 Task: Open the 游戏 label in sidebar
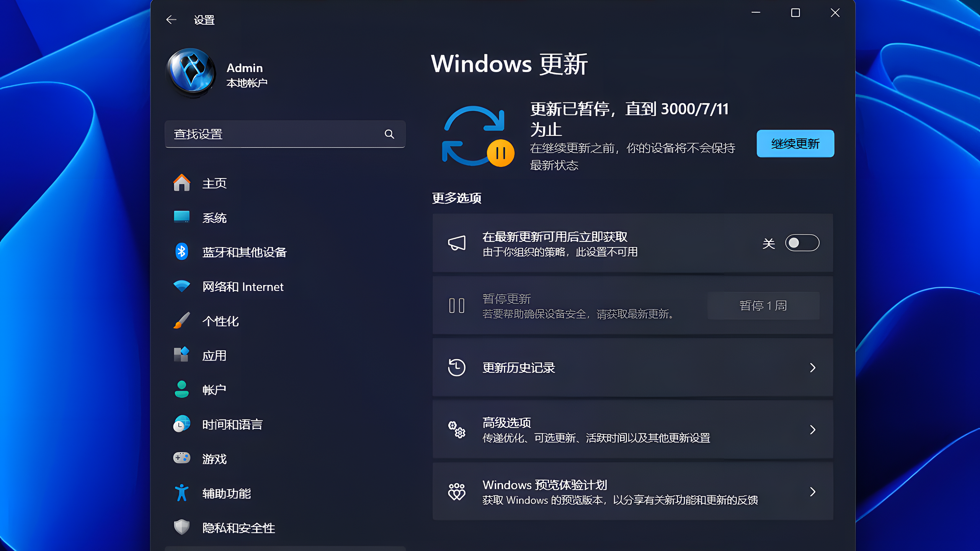tap(214, 459)
